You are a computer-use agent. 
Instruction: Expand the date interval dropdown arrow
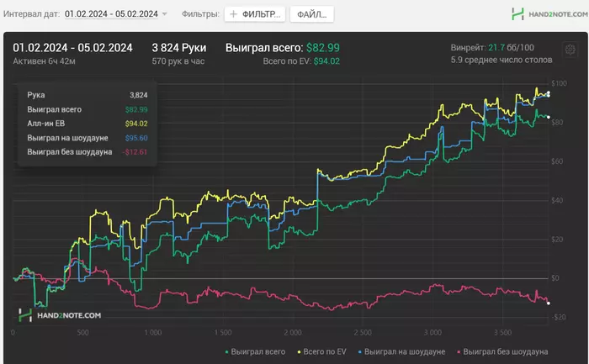[x=164, y=14]
